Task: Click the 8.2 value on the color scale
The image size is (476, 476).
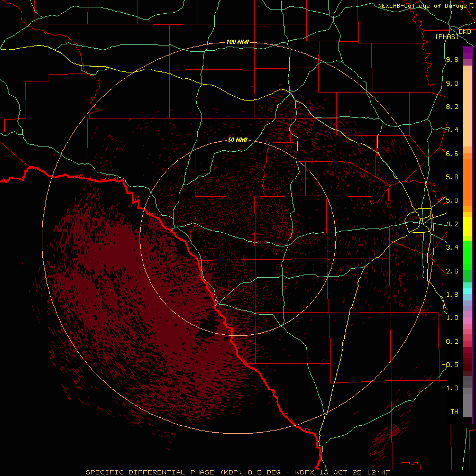Action: pos(452,106)
